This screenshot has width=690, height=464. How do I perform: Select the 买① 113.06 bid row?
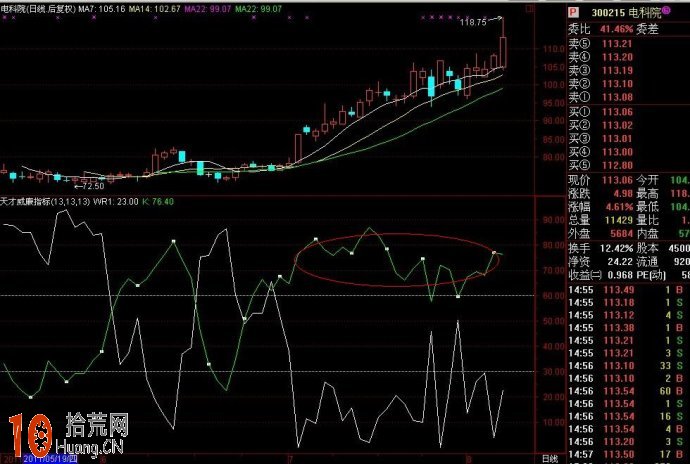click(600, 112)
